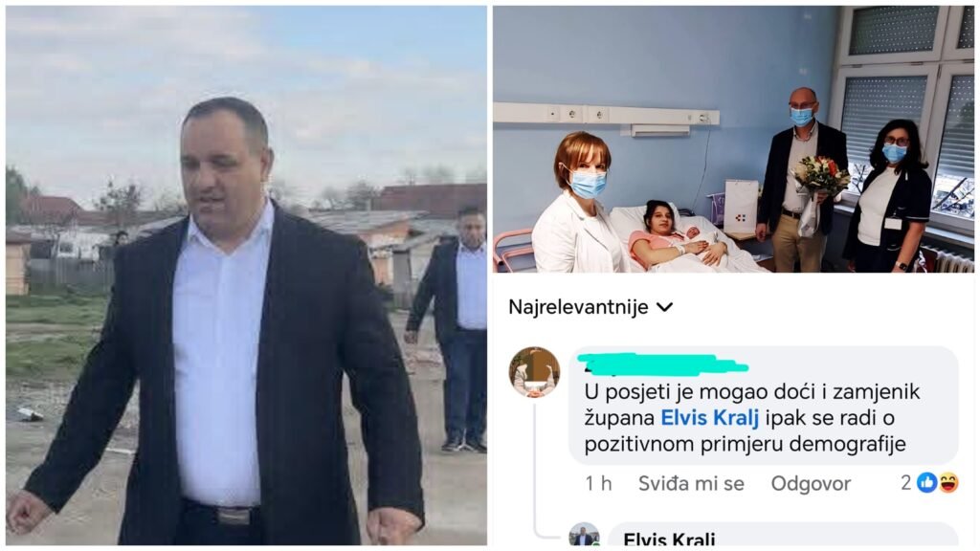Select the large photo of the man in white shirt
The width and height of the screenshot is (980, 551).
click(x=246, y=275)
